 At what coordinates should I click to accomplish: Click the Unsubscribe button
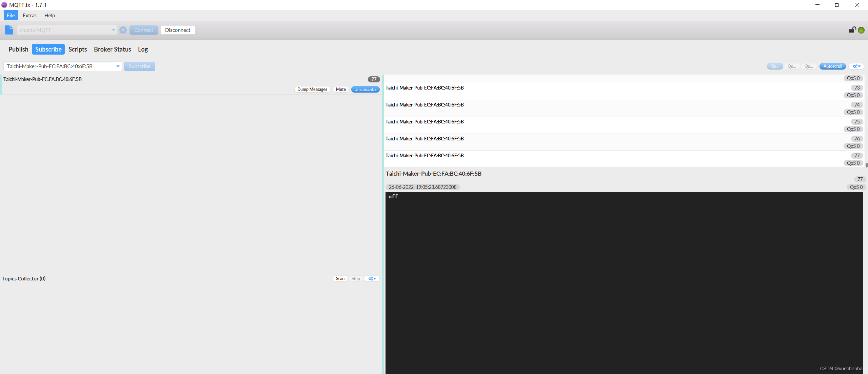[365, 90]
